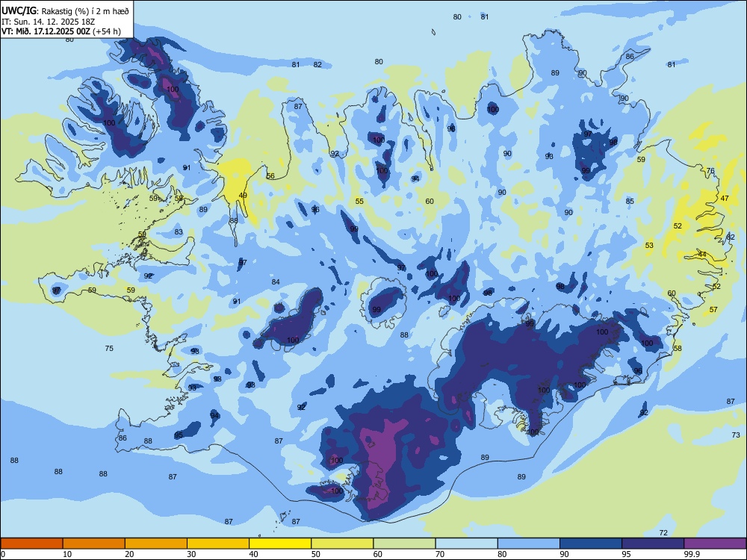Choose the pale green 60–70 legend swatch
This screenshot has width=747, height=560.
coord(404,544)
